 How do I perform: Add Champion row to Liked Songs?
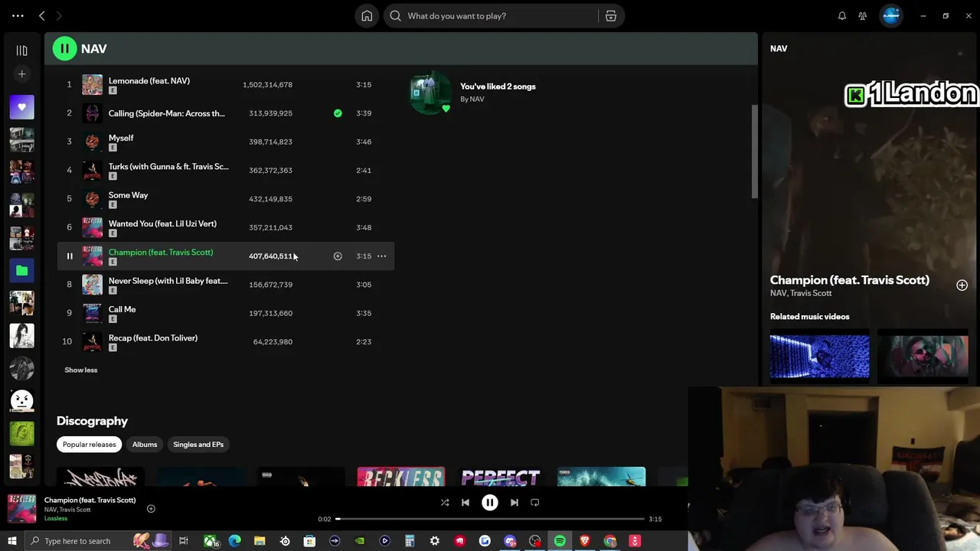[x=338, y=256]
